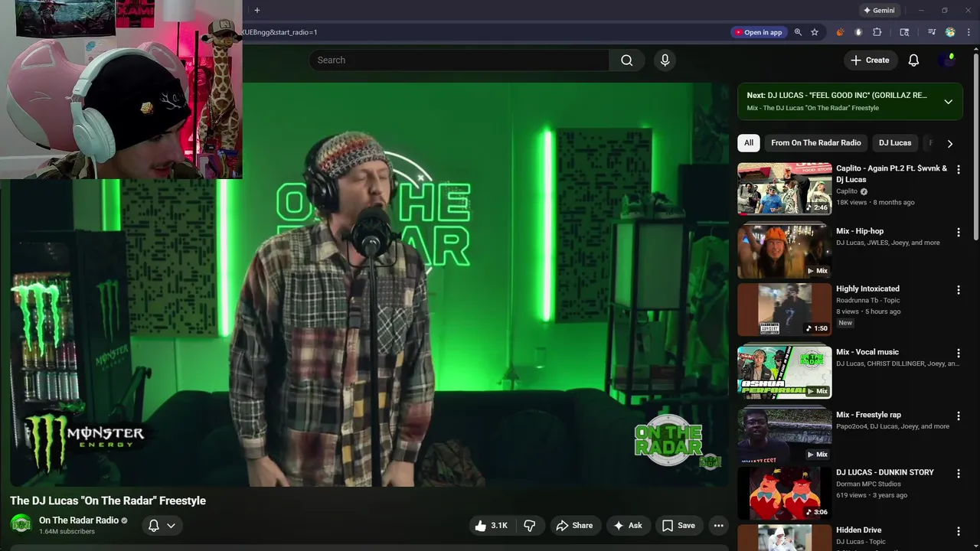This screenshot has width=980, height=551.
Task: Open the Mix - Vocal music thumbnail
Action: 784,373
